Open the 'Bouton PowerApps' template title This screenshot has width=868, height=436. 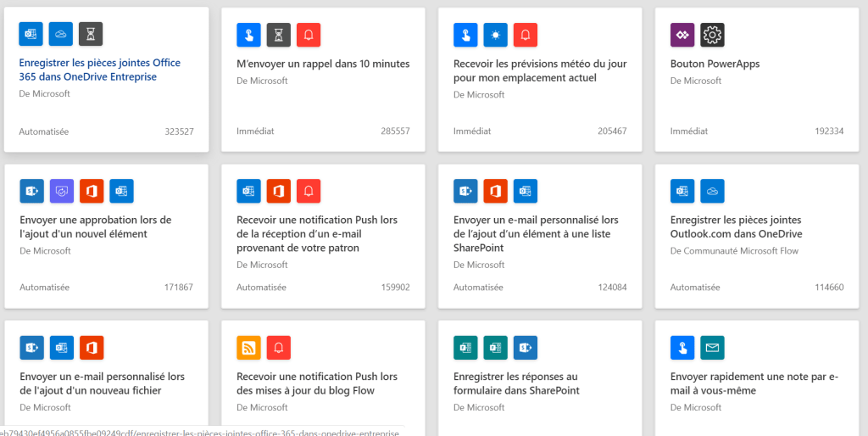pos(715,64)
